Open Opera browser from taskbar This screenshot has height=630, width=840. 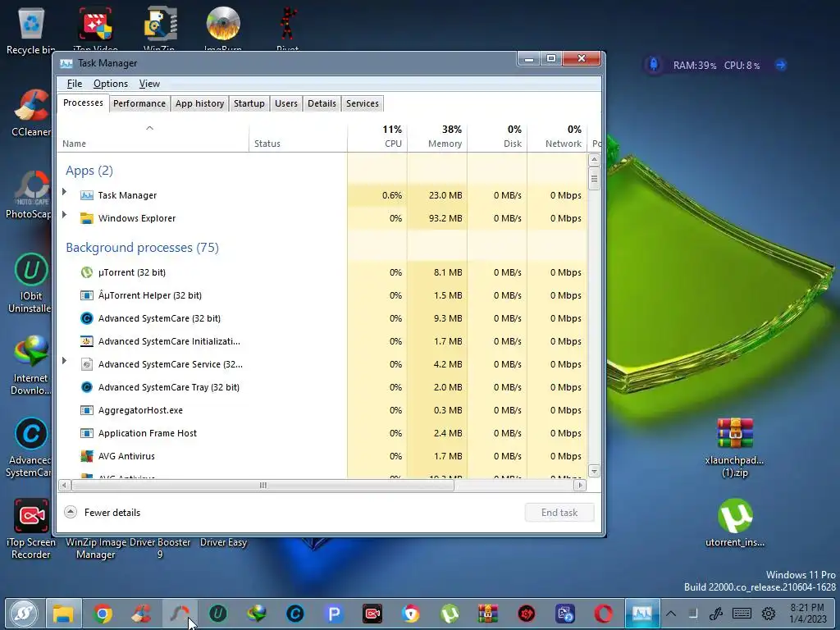(603, 614)
